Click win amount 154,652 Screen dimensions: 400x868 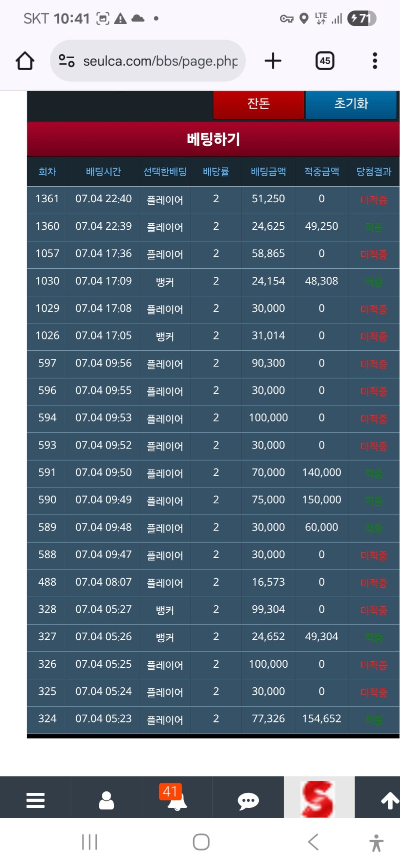(322, 719)
